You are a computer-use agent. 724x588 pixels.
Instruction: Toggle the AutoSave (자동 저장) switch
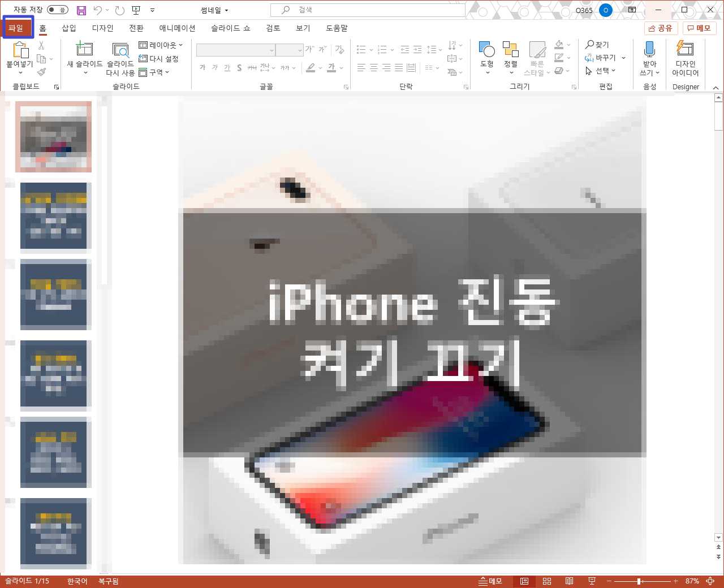click(57, 10)
